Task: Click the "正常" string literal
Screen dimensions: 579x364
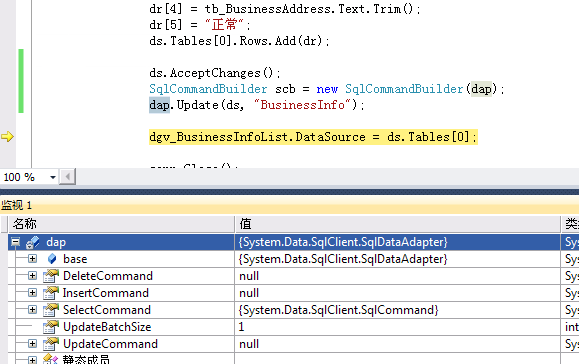Action: [x=224, y=25]
